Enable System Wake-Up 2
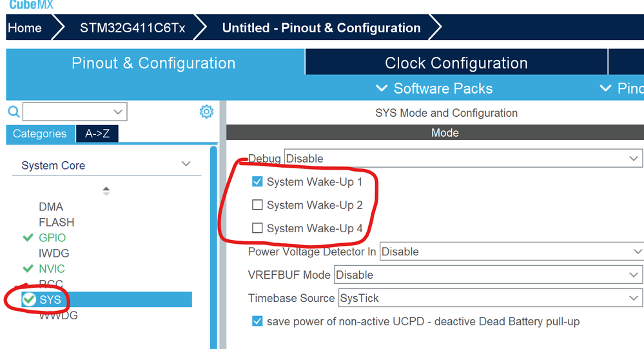Screen dimensions: 644x349 (x=258, y=205)
